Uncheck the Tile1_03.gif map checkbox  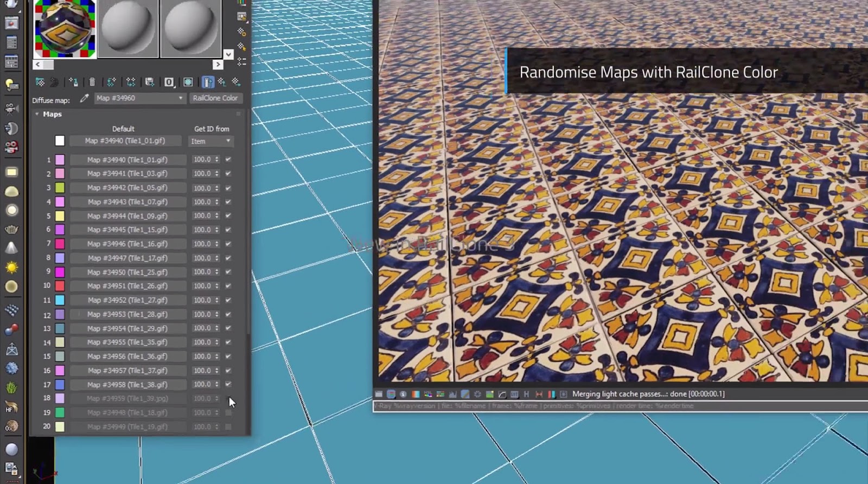228,174
